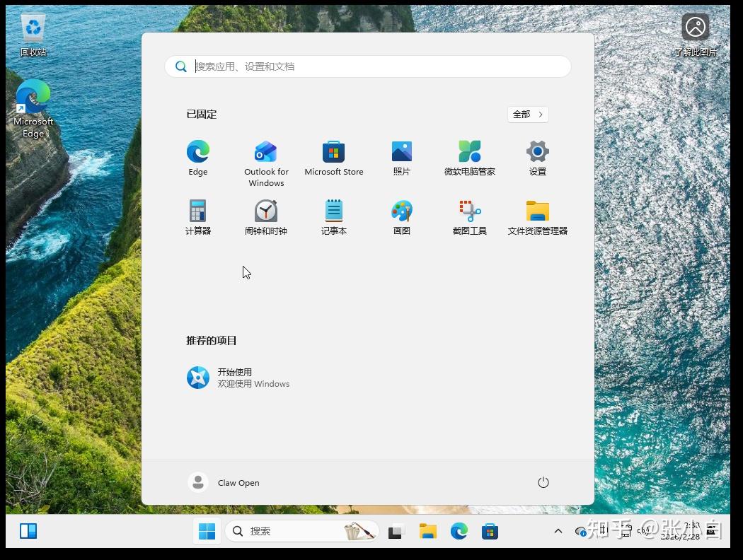This screenshot has width=743, height=560.
Task: Open 闹钟和时钟 clock app
Action: 266,218
